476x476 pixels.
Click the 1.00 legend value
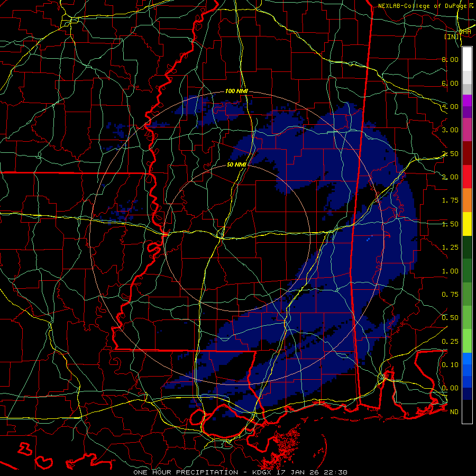click(450, 271)
